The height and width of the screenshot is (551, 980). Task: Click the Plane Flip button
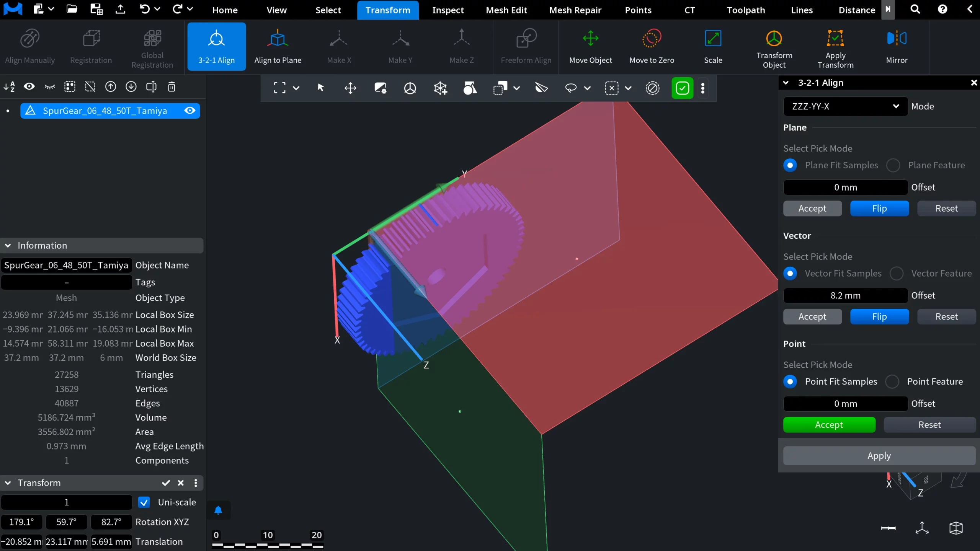(x=879, y=209)
